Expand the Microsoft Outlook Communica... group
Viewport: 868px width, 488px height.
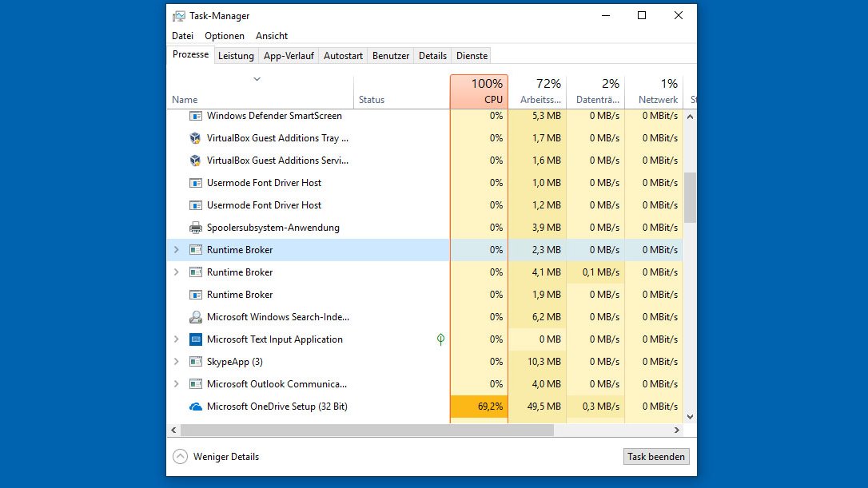pyautogui.click(x=176, y=383)
